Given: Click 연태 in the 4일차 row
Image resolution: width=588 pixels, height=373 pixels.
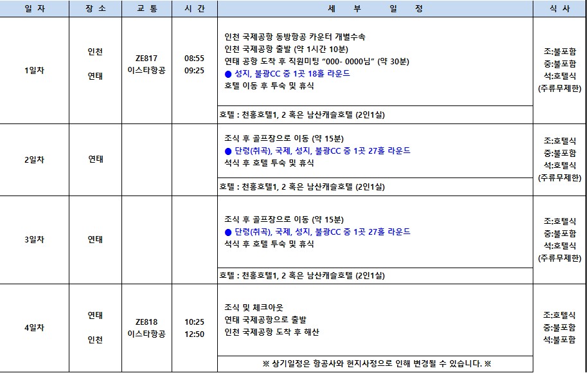Looking at the screenshot, I should pyautogui.click(x=95, y=315).
